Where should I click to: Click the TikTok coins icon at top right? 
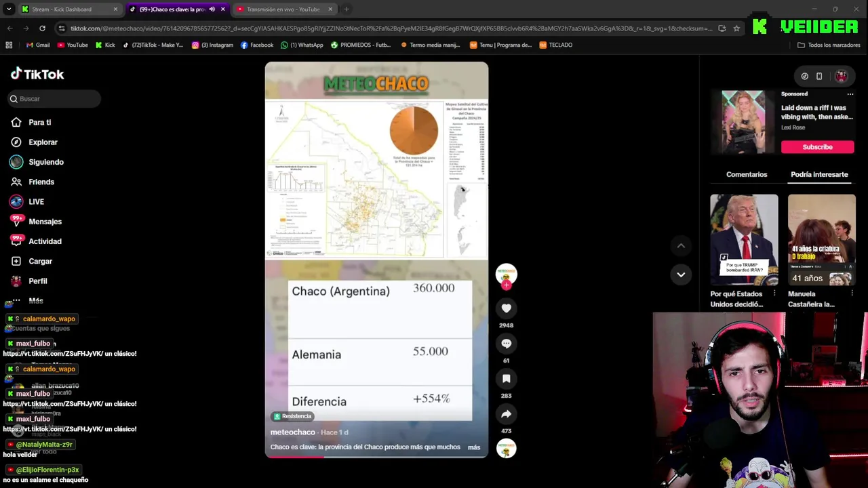[804, 77]
